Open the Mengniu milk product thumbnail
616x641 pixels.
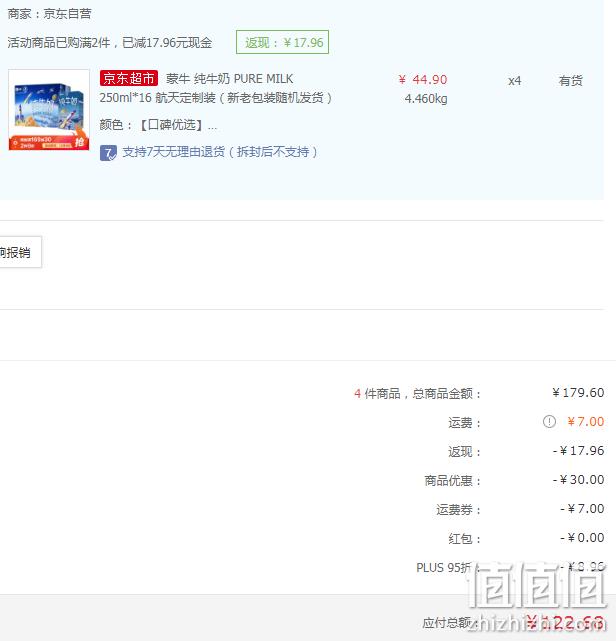tap(49, 110)
